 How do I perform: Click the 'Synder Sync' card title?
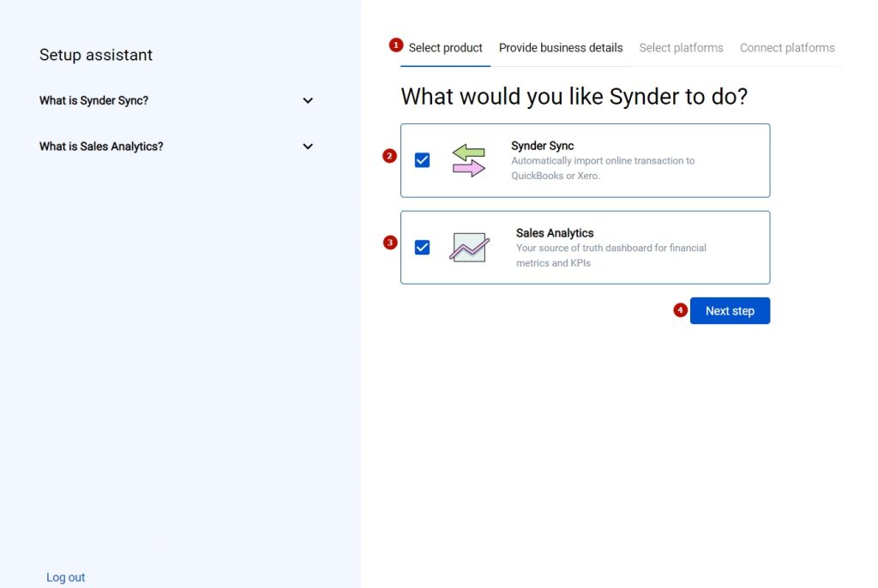coord(542,146)
